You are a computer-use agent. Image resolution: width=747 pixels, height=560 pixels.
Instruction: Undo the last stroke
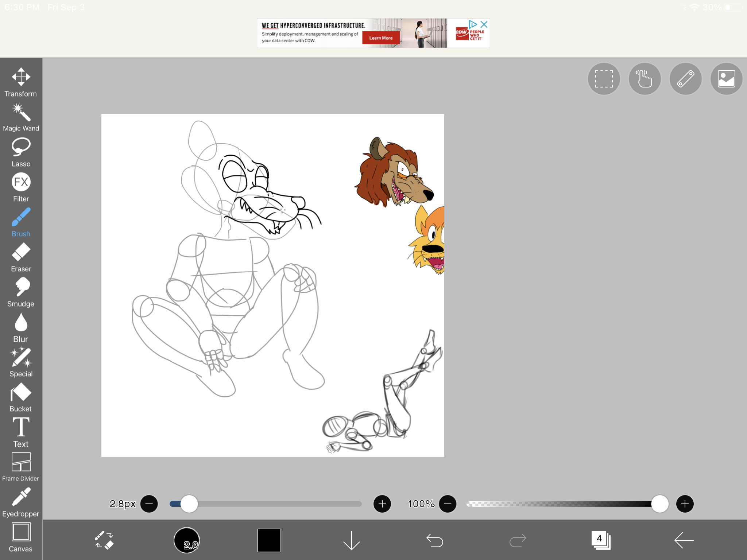434,540
